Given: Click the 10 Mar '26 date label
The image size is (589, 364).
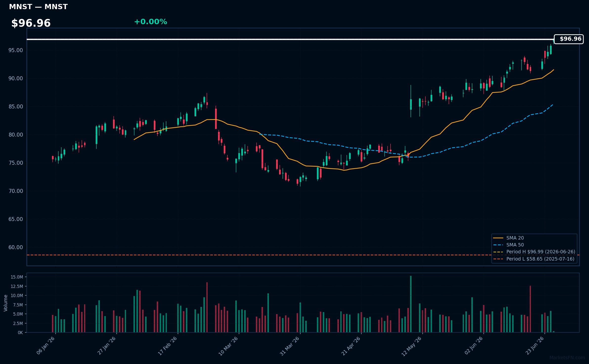Looking at the screenshot, I should click(x=228, y=346).
